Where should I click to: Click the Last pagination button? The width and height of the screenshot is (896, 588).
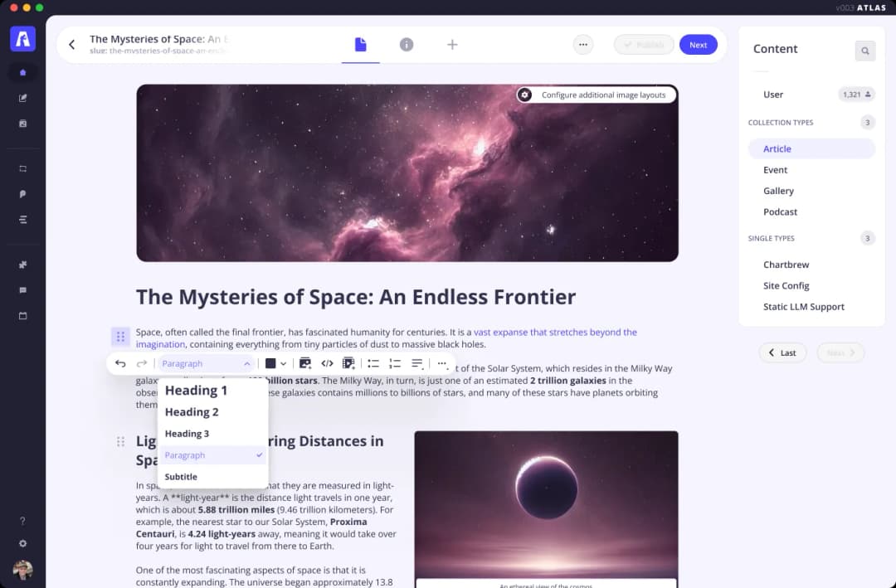click(x=782, y=352)
